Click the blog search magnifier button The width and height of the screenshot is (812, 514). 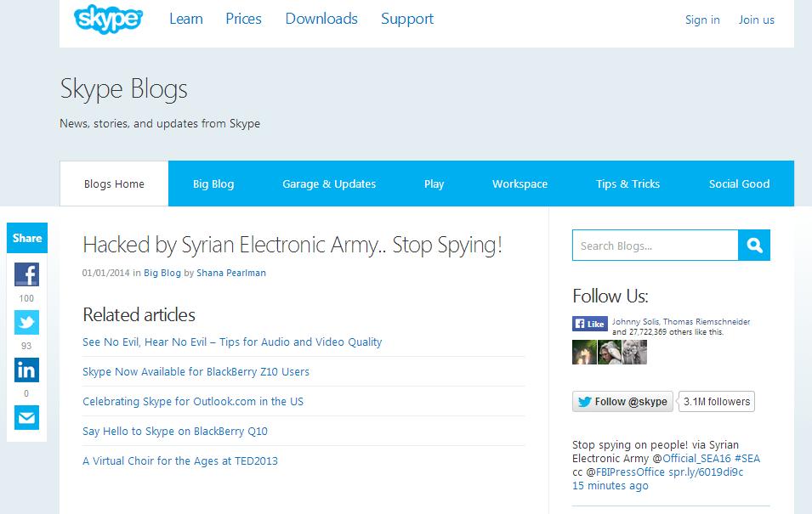click(754, 246)
